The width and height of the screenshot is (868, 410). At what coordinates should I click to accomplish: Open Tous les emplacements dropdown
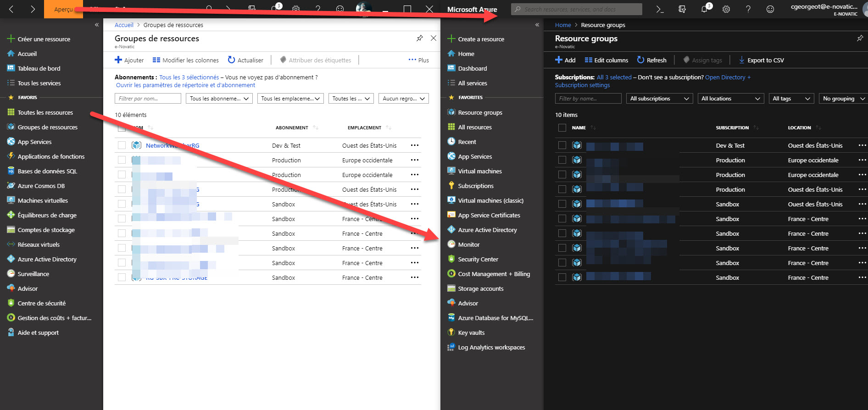290,99
